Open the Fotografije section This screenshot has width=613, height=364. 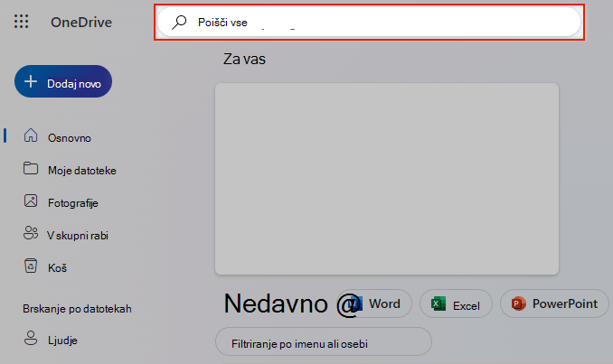(x=72, y=203)
